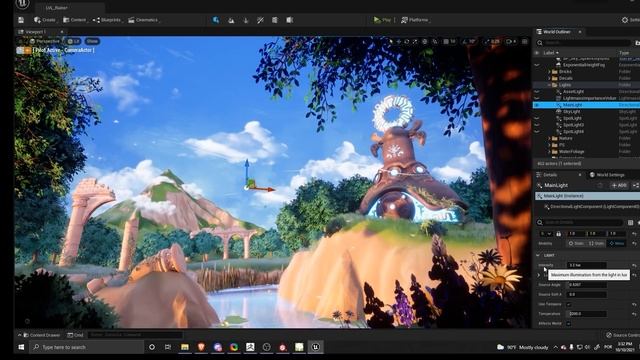Select the viewport translate tool icon
The image size is (640, 360).
click(399, 42)
